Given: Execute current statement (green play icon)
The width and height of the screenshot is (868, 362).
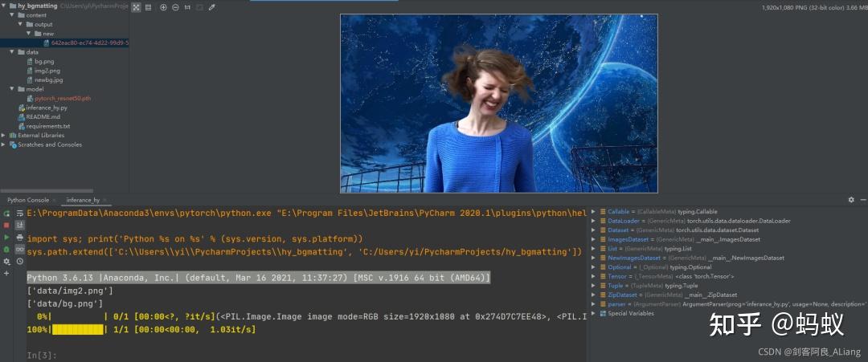Looking at the screenshot, I should coord(6,237).
